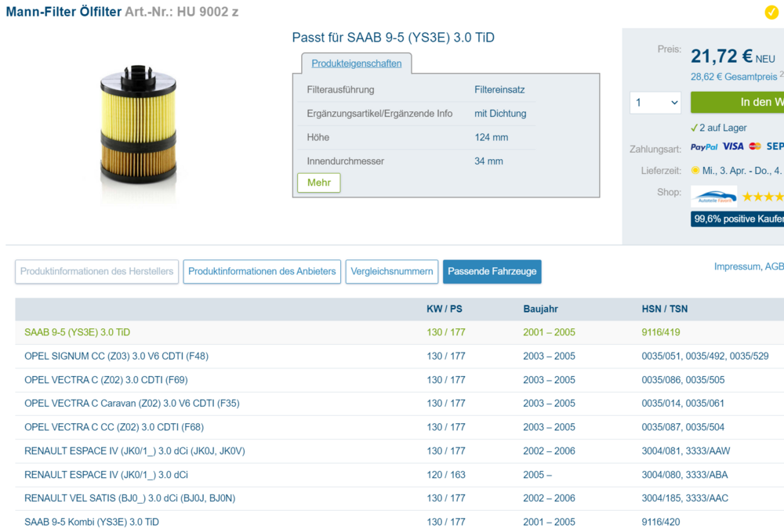The width and height of the screenshot is (784, 532).
Task: Click HSN/TSN value 9116/419
Action: pos(660,332)
